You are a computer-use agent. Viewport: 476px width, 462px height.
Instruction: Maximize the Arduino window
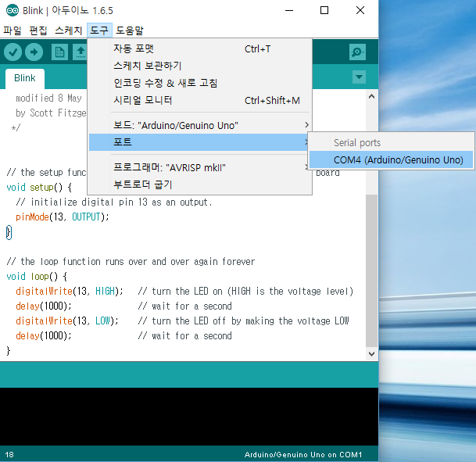pyautogui.click(x=324, y=11)
